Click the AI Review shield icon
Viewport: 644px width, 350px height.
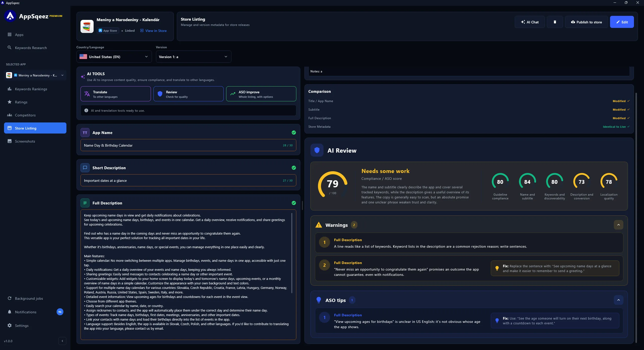click(317, 150)
